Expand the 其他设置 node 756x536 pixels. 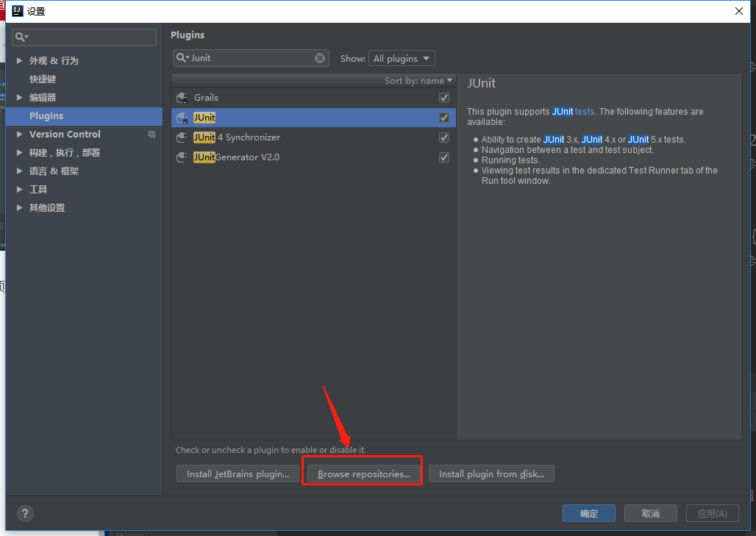[20, 207]
